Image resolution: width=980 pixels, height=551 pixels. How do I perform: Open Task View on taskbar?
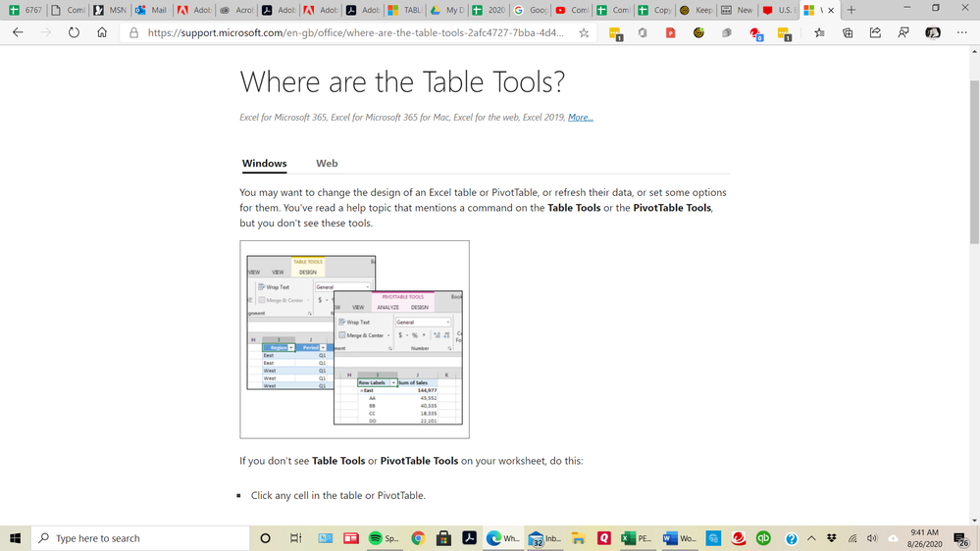[x=295, y=538]
